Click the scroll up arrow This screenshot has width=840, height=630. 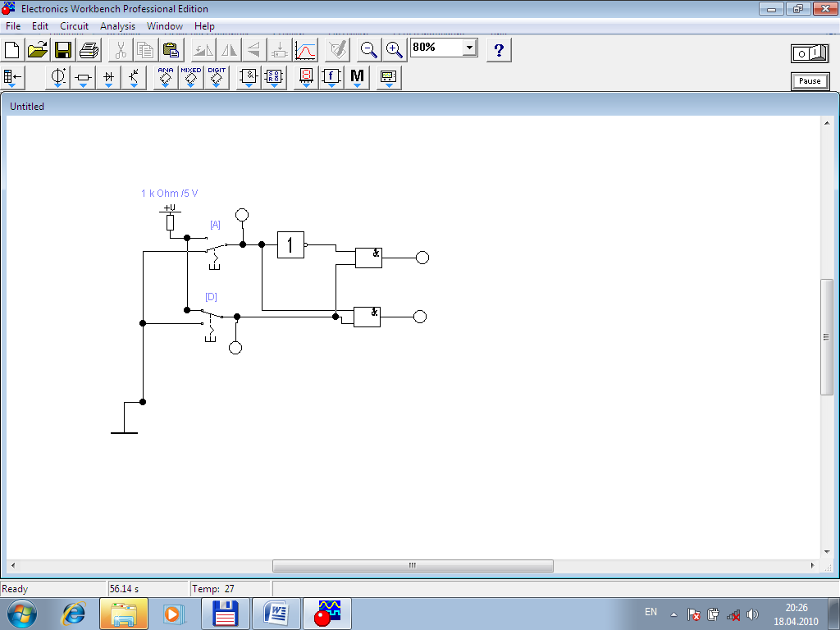click(x=826, y=123)
